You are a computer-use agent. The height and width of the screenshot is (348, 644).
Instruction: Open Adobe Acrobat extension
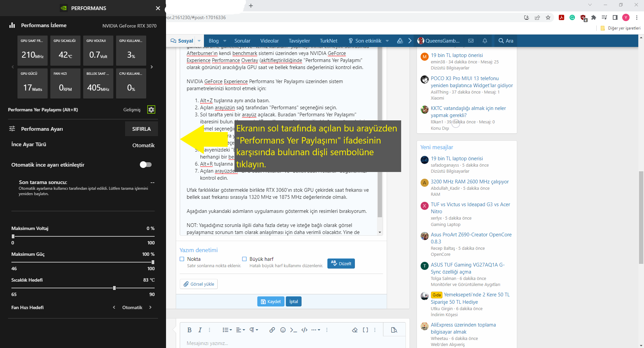(561, 17)
